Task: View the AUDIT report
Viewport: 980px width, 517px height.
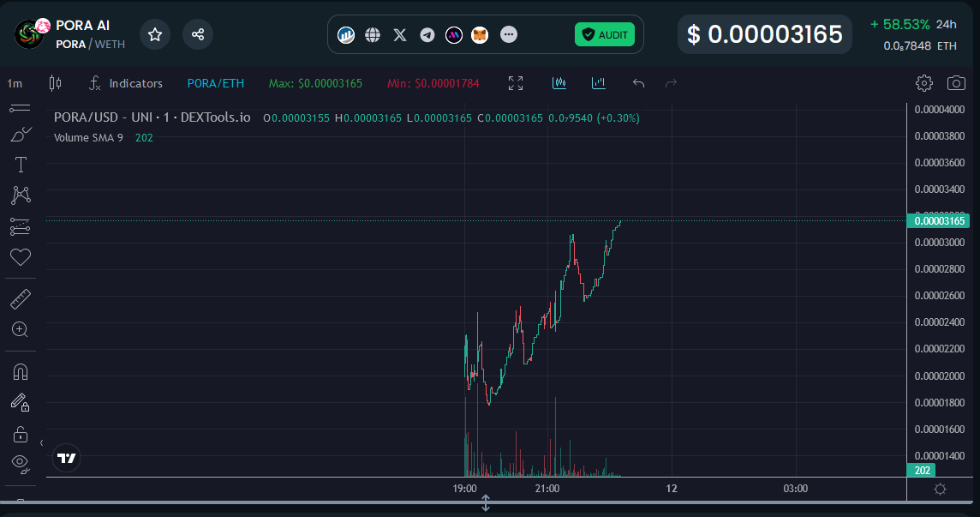Action: click(605, 34)
